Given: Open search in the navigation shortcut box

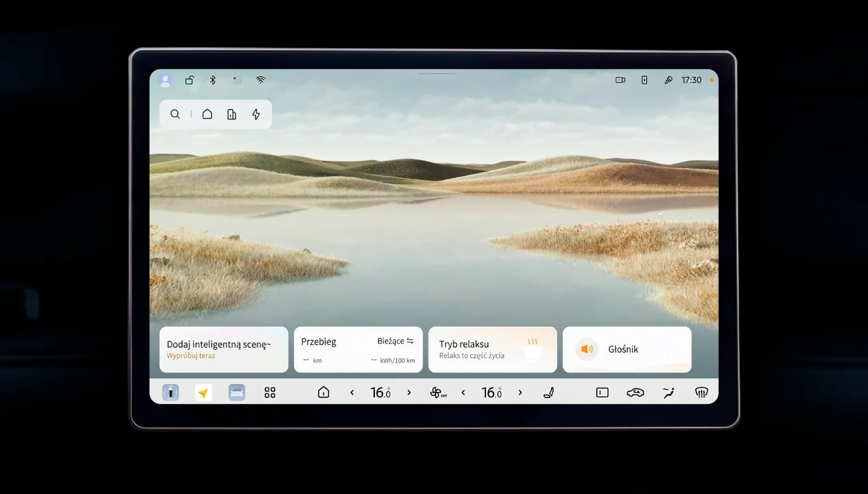Looking at the screenshot, I should pos(175,114).
